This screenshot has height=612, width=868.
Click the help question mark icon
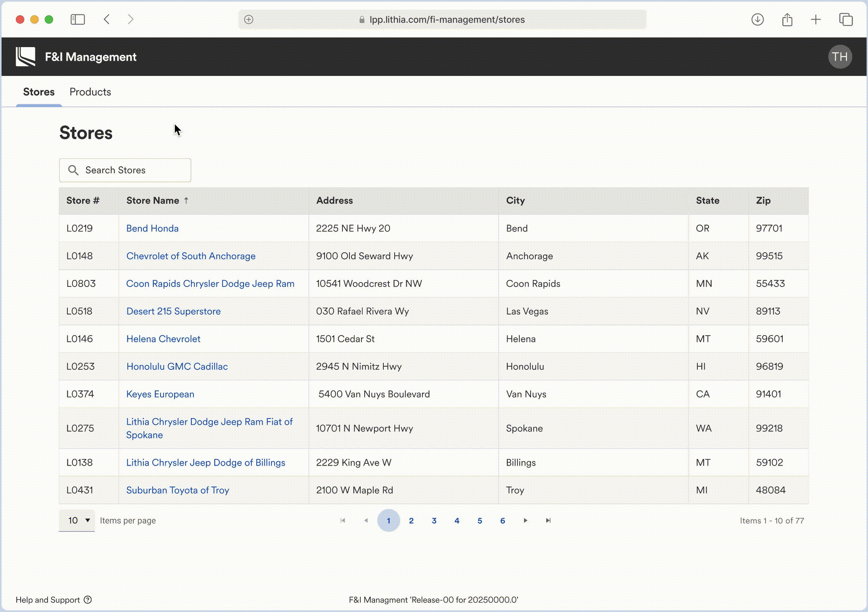(88, 600)
